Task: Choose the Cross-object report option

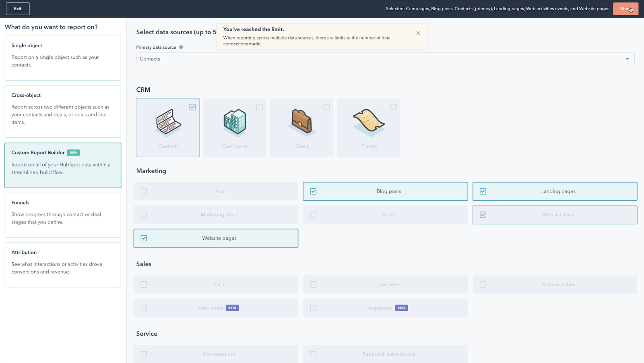Action: click(x=63, y=112)
